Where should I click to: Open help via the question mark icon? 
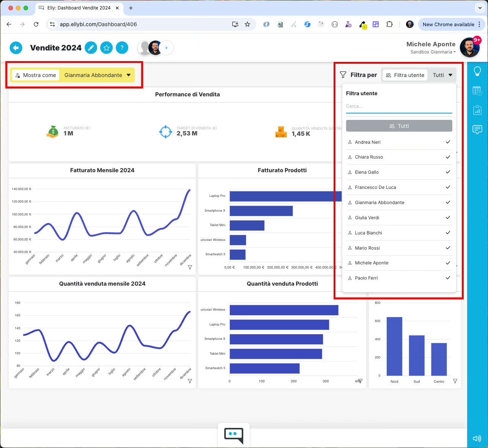122,48
